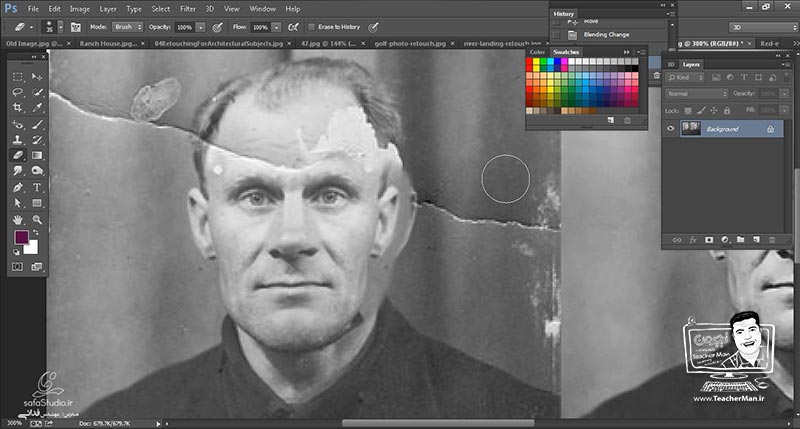Toggle lock image pixels
The width and height of the screenshot is (800, 429).
click(x=701, y=110)
